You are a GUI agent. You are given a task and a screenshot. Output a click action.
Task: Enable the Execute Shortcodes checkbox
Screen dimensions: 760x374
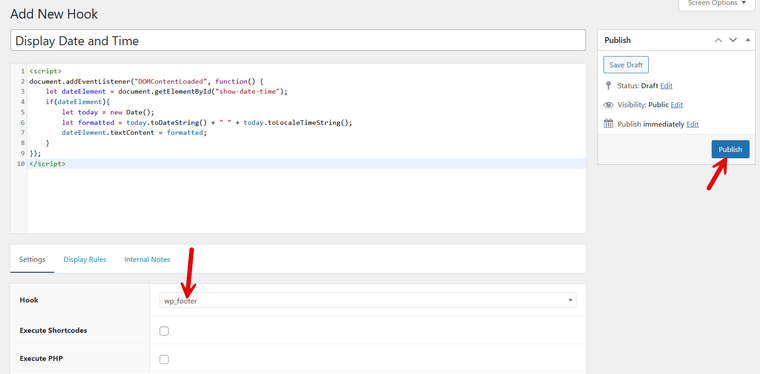coord(164,331)
